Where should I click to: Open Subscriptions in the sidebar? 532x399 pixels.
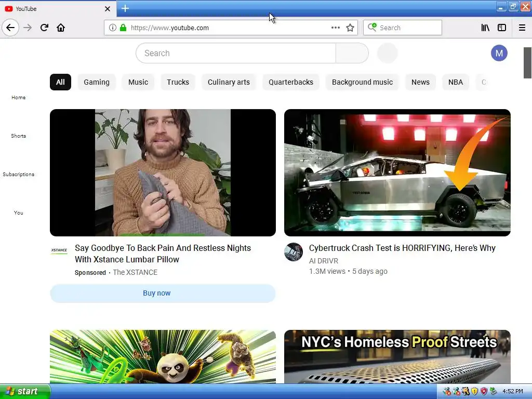coord(18,175)
